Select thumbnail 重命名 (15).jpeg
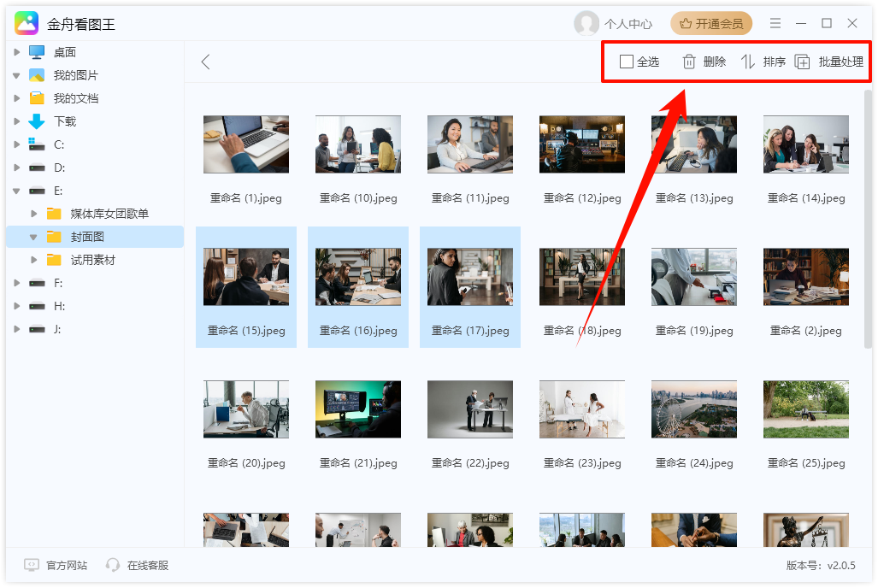Viewport: 878px width, 588px height. point(246,277)
